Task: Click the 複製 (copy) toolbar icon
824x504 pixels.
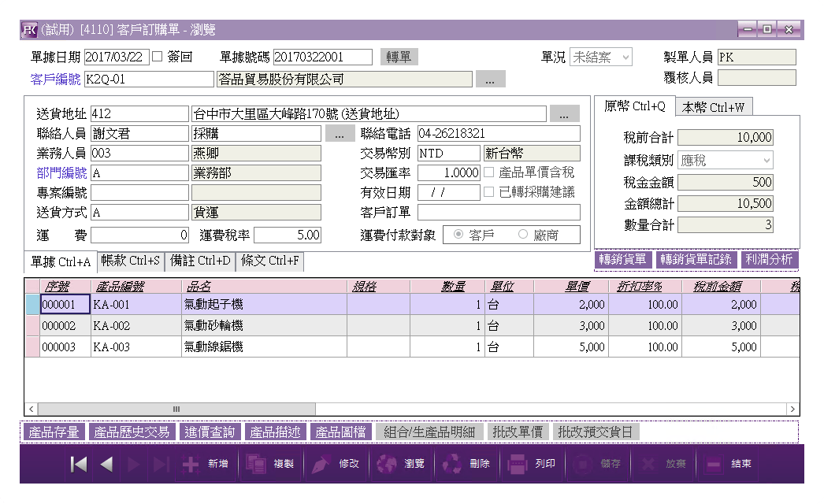Action: point(256,465)
